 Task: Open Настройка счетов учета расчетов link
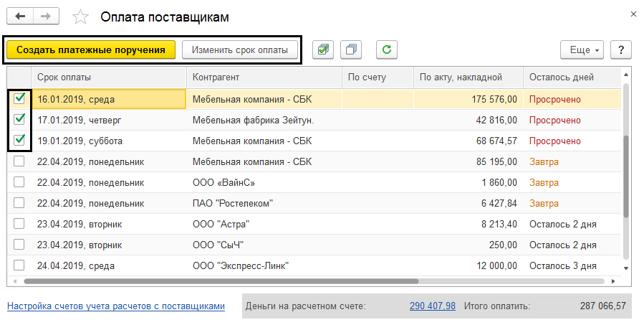115,306
